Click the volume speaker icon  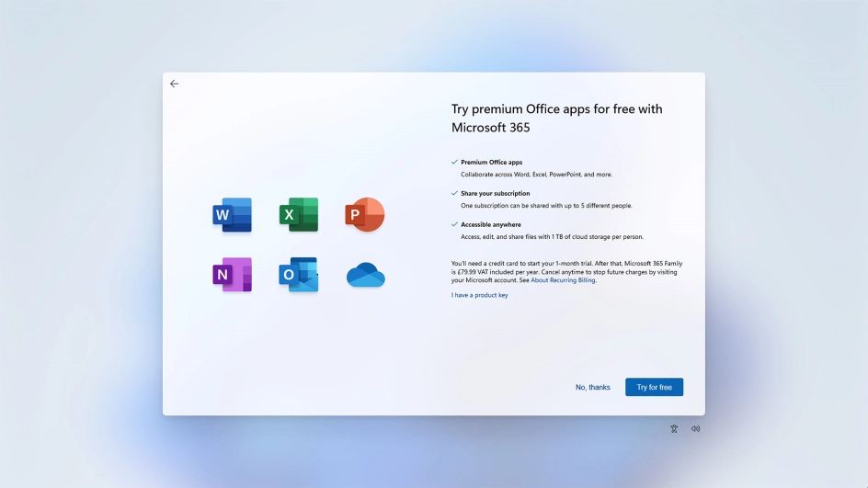[695, 429]
